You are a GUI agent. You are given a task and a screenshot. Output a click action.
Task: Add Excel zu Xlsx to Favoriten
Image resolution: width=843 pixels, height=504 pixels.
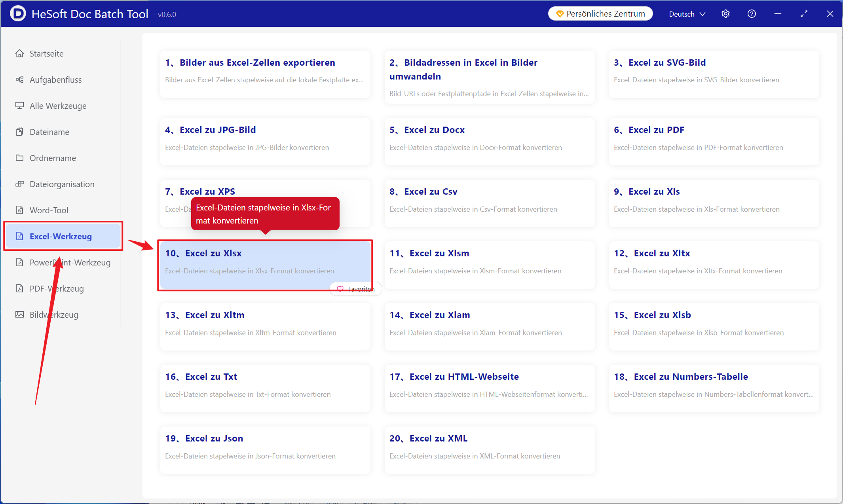click(356, 289)
